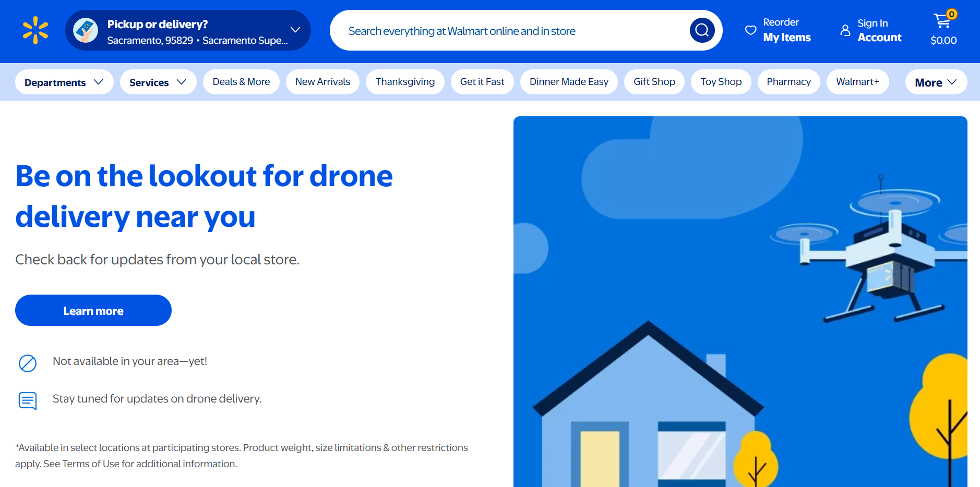Screen dimensions: 980x487
Task: Select the Thanksgiving tab
Action: [405, 82]
